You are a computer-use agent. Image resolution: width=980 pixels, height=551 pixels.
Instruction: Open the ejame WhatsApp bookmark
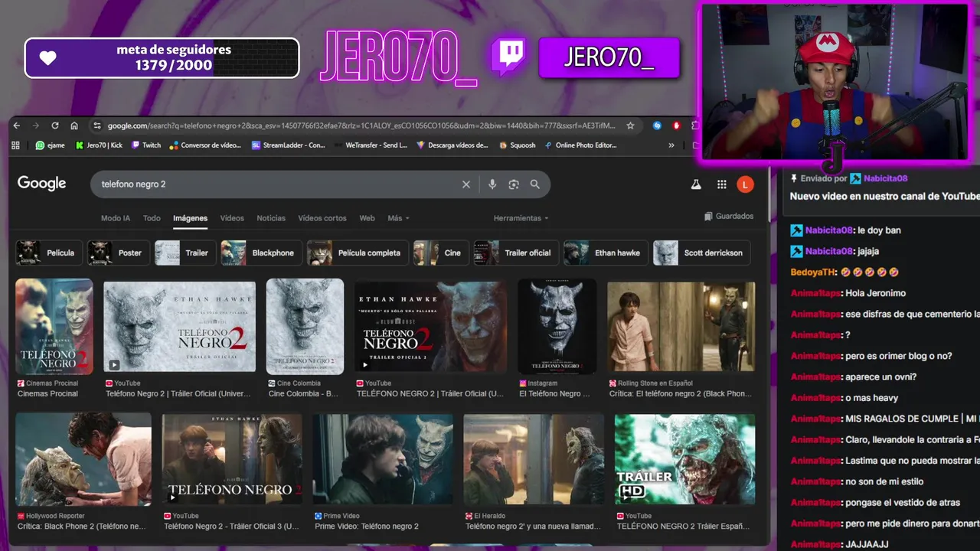(50, 145)
